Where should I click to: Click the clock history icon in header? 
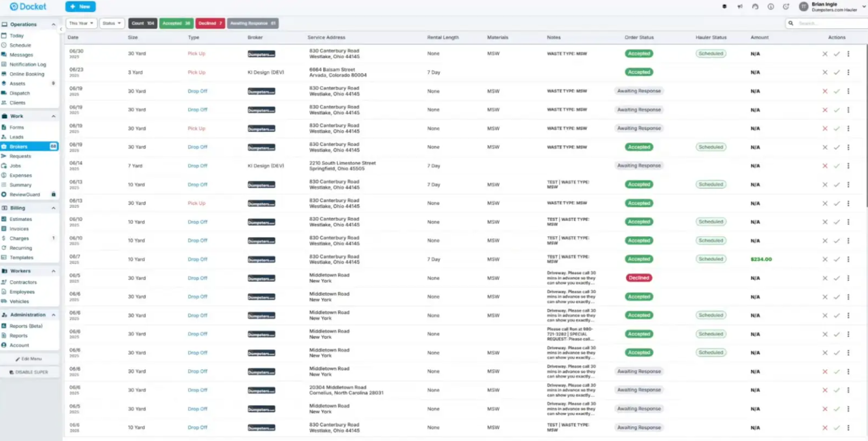click(x=786, y=7)
